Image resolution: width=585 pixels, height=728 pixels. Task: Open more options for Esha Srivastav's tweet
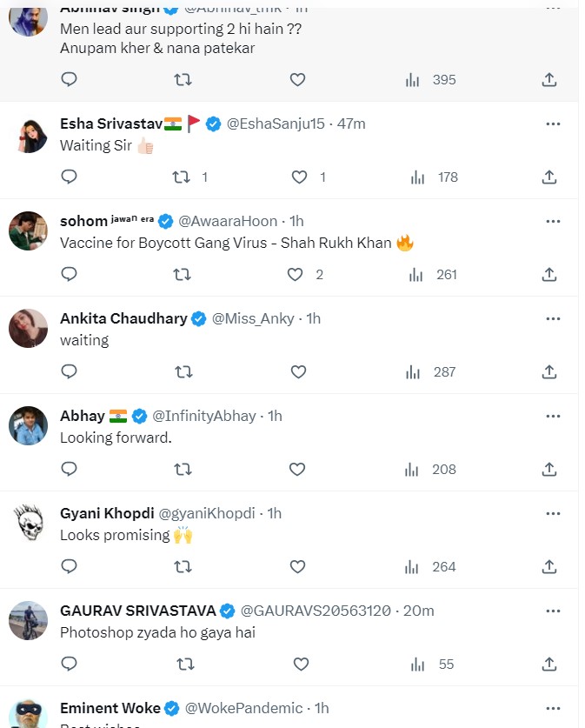552,124
